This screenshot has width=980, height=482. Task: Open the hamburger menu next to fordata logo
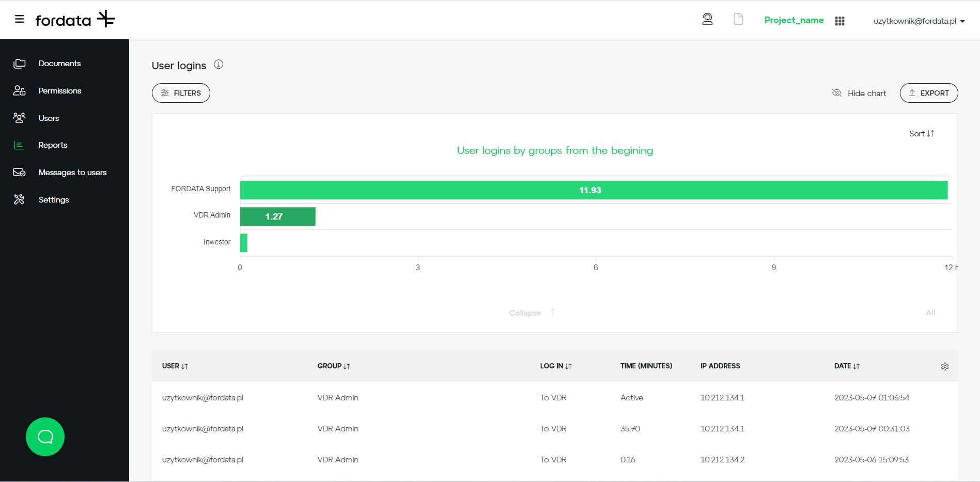[x=19, y=19]
